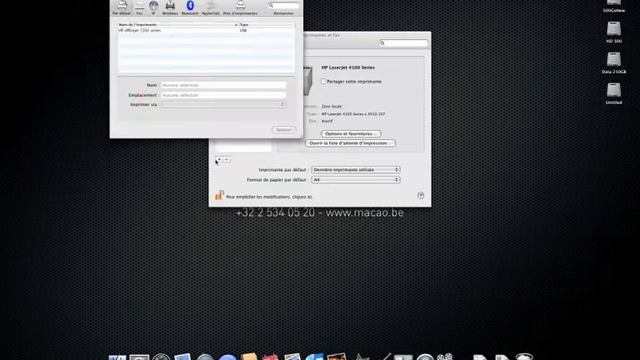Sort by Type column header
This screenshot has width=640, height=360.
[x=267, y=25]
